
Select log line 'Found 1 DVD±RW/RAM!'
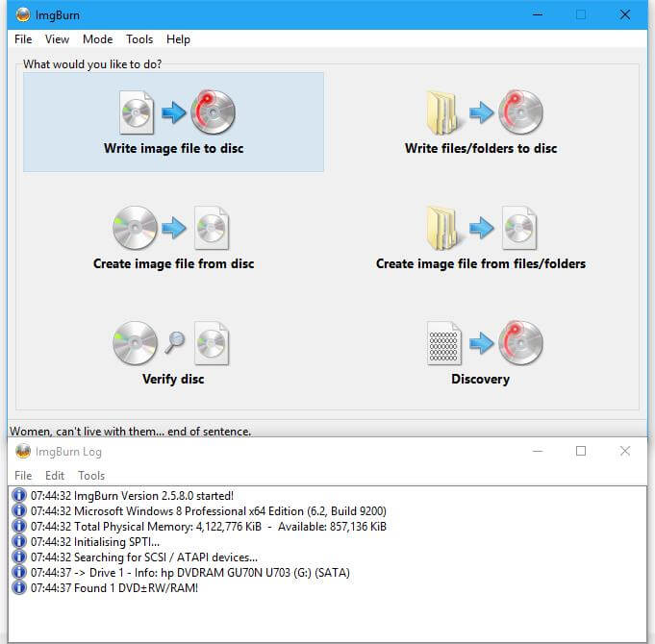tap(114, 587)
